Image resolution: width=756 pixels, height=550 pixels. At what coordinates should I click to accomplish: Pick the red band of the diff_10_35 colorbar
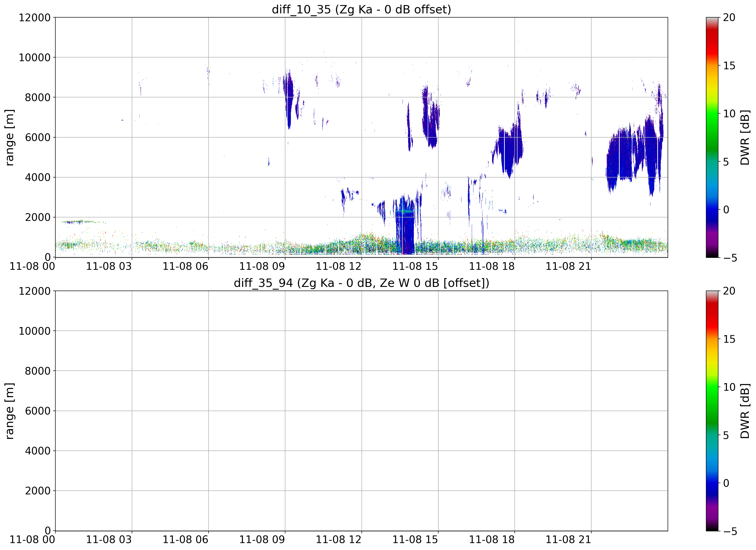712,42
